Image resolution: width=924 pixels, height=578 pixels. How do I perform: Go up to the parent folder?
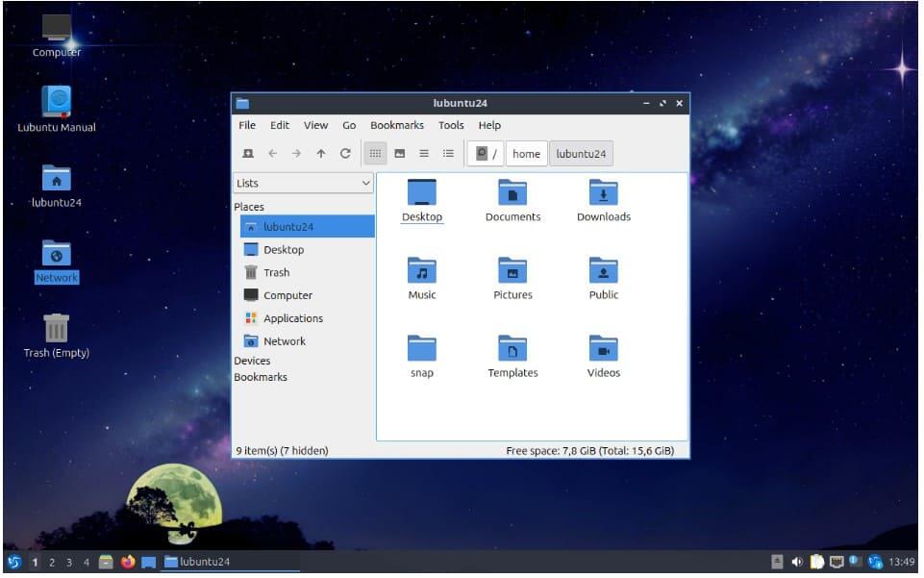[x=321, y=154]
